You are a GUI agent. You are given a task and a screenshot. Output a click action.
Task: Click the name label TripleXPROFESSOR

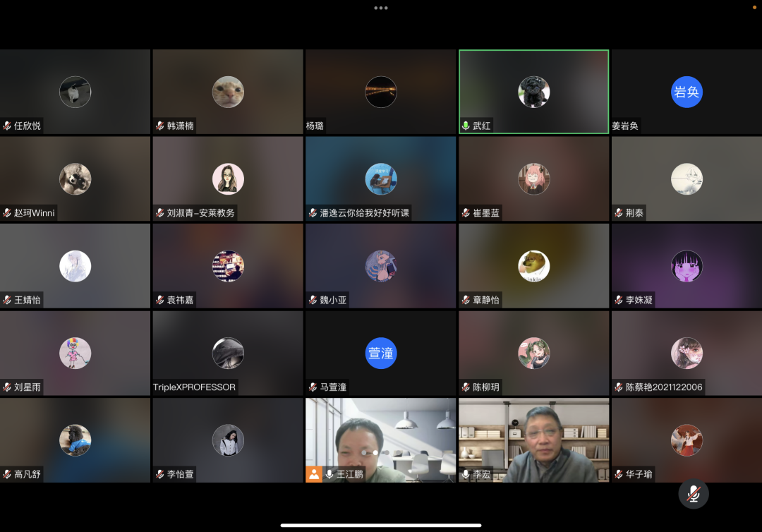pos(195,387)
